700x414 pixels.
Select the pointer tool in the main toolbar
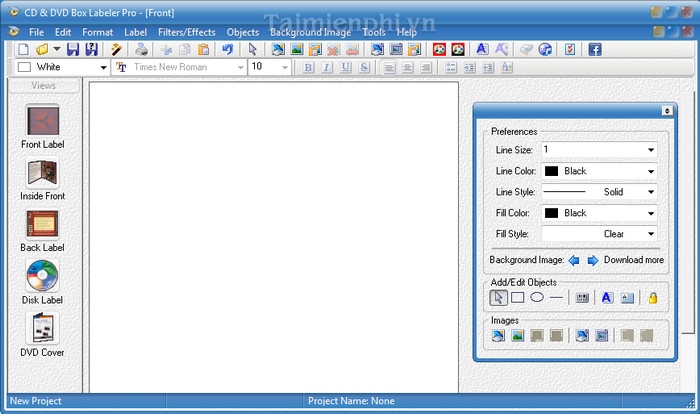[x=253, y=49]
